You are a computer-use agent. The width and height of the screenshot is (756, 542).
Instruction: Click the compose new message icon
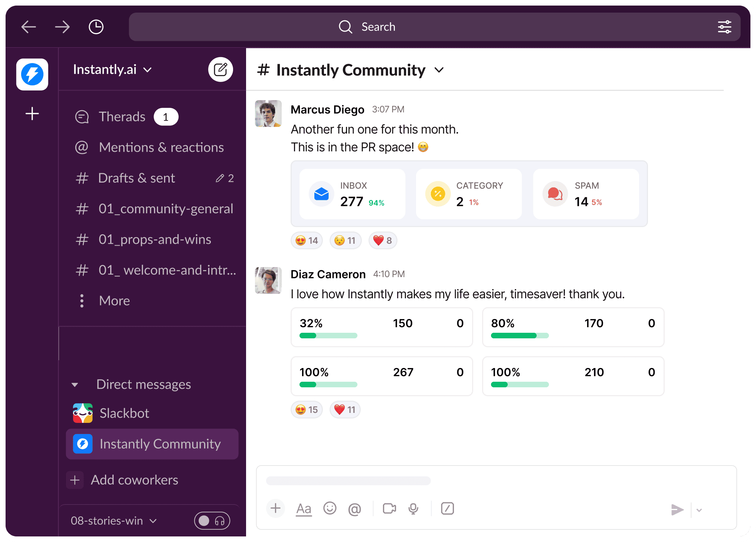(x=220, y=69)
